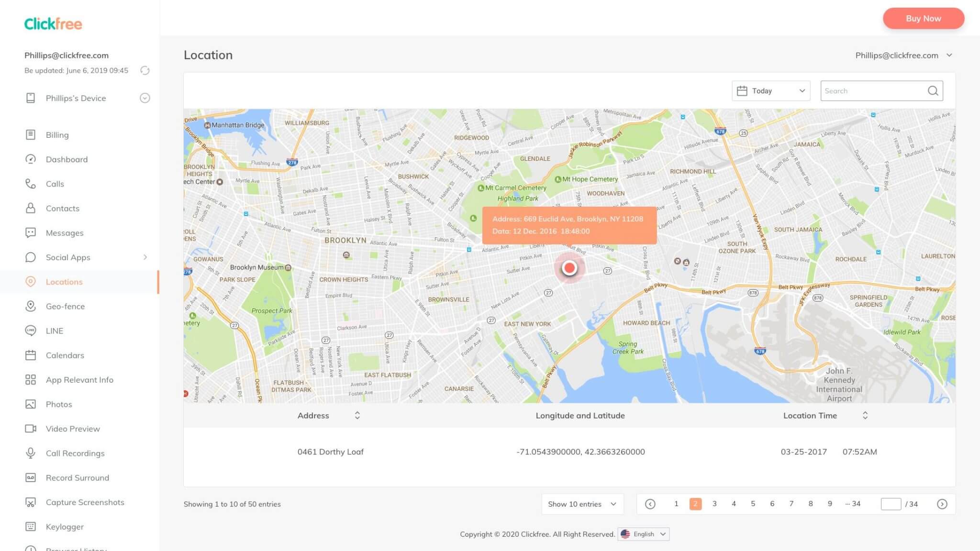The width and height of the screenshot is (980, 551).
Task: Click the Billing icon
Action: pyautogui.click(x=31, y=135)
